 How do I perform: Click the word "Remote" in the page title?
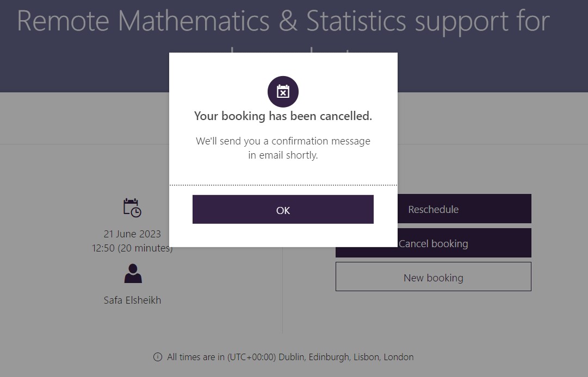pos(64,21)
